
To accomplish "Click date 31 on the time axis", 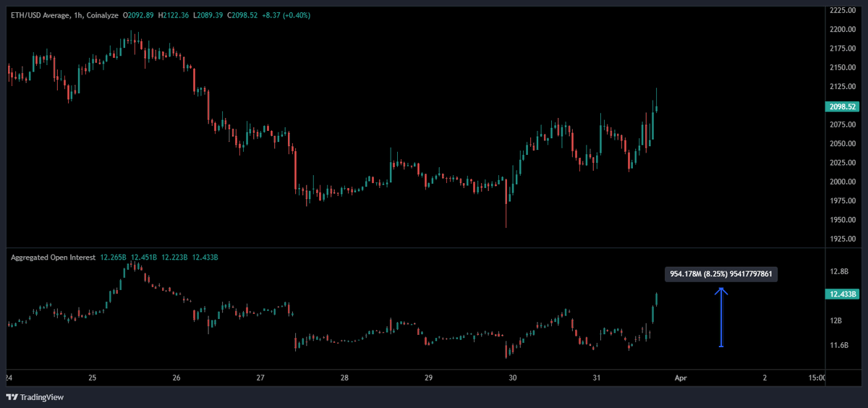I will pos(597,378).
